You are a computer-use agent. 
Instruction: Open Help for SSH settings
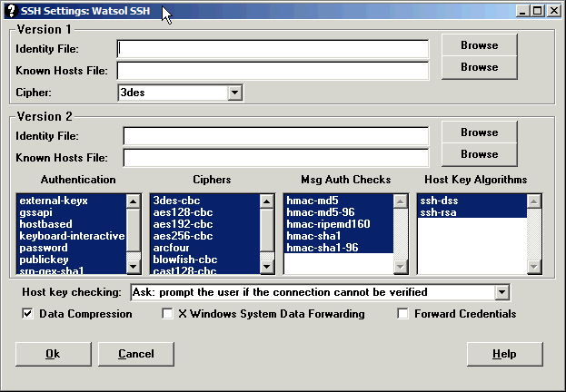tap(504, 354)
